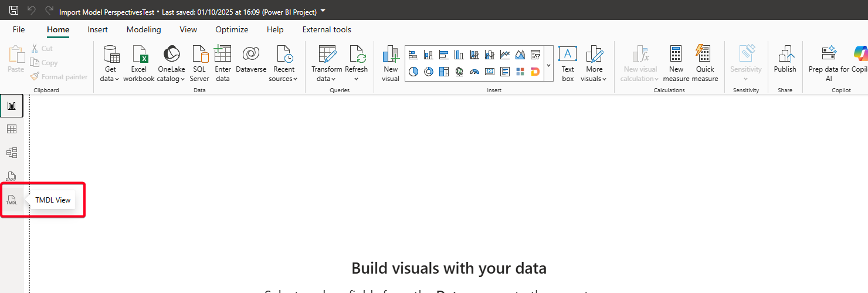Image resolution: width=868 pixels, height=293 pixels.
Task: Click the Enter data button
Action: pos(223,63)
